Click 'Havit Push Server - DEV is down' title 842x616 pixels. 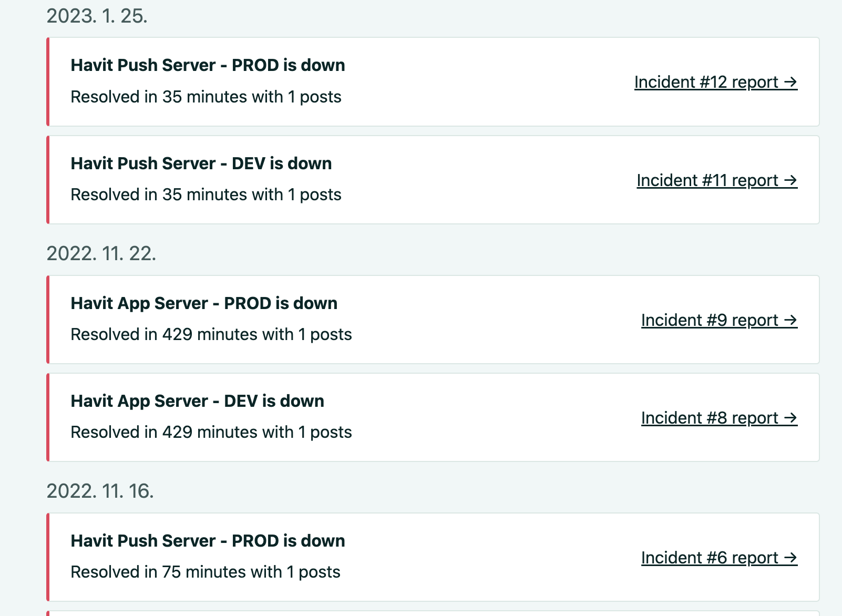201,163
